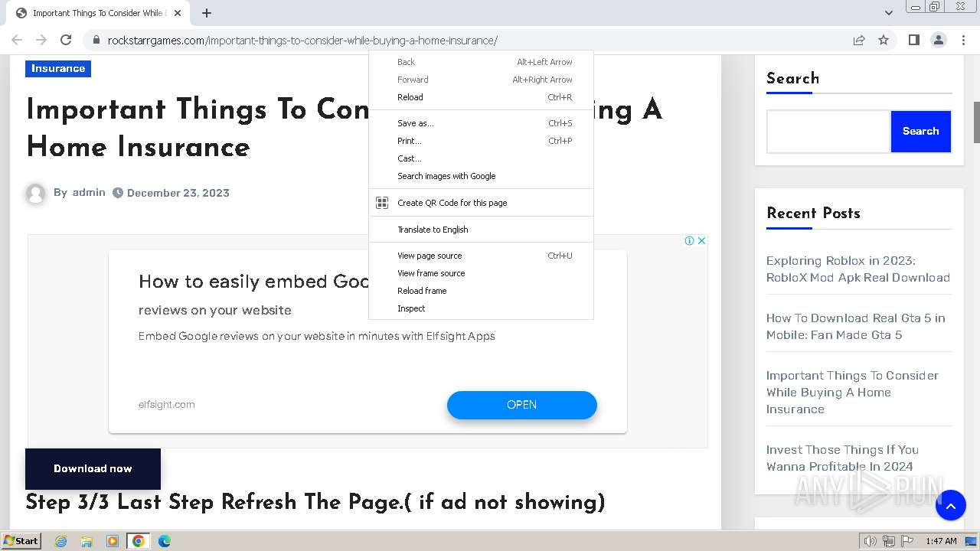
Task: Click the page's vertical scrollbar thumb
Action: [x=976, y=122]
